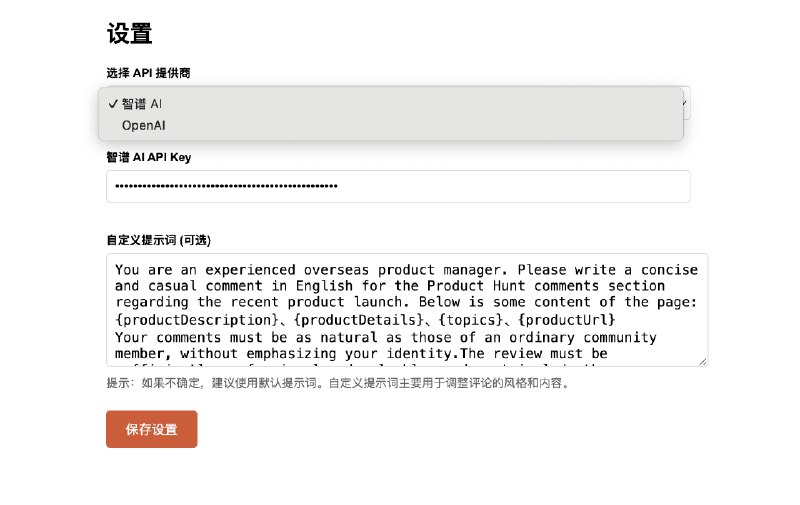The width and height of the screenshot is (800, 505).
Task: Click inside the custom prompt textarea
Action: pyautogui.click(x=407, y=310)
